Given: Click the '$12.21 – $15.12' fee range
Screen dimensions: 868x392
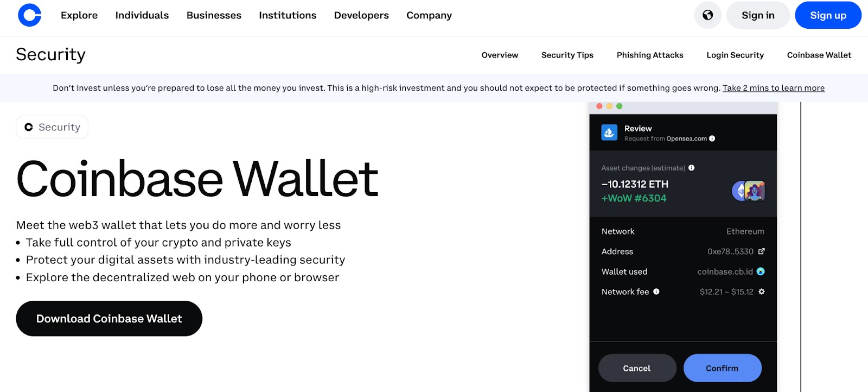Looking at the screenshot, I should 726,292.
